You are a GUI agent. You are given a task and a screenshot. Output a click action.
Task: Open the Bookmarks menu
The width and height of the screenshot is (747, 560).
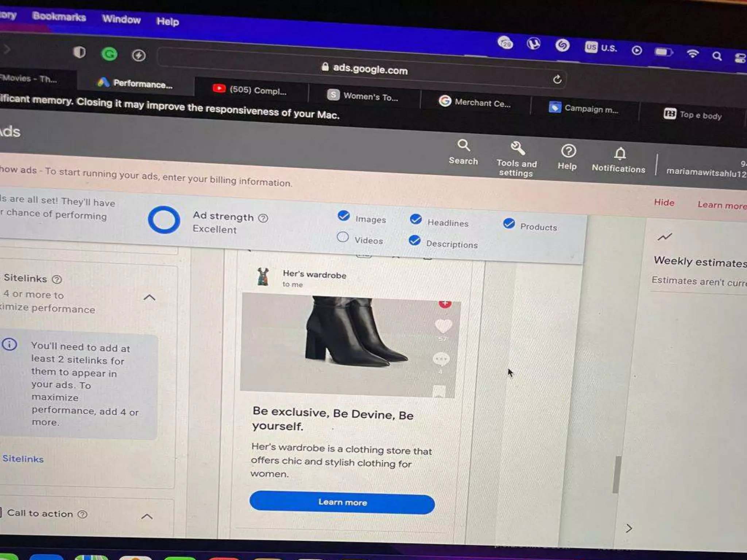[x=59, y=17]
